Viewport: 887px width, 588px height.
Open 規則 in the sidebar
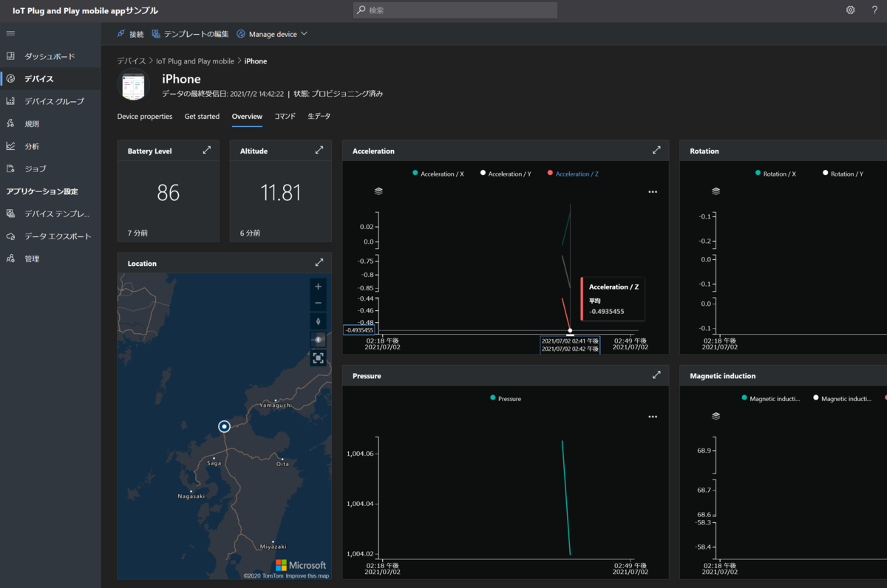click(50, 123)
